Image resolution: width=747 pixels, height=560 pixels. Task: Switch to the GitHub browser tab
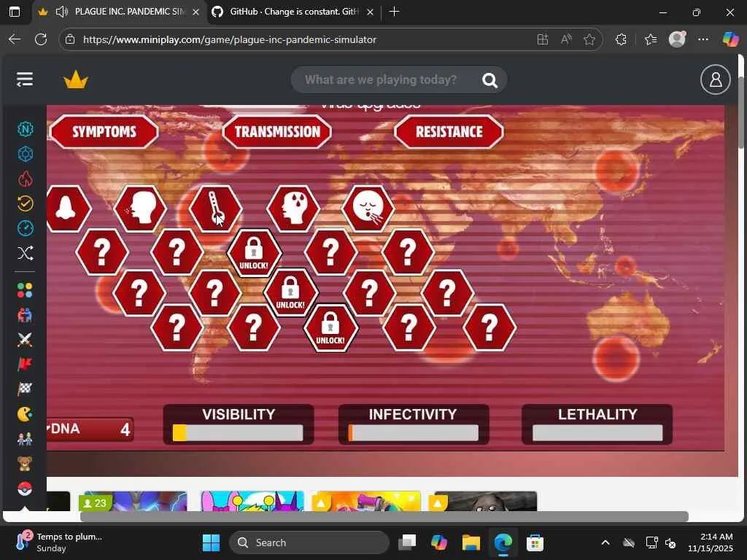[294, 12]
